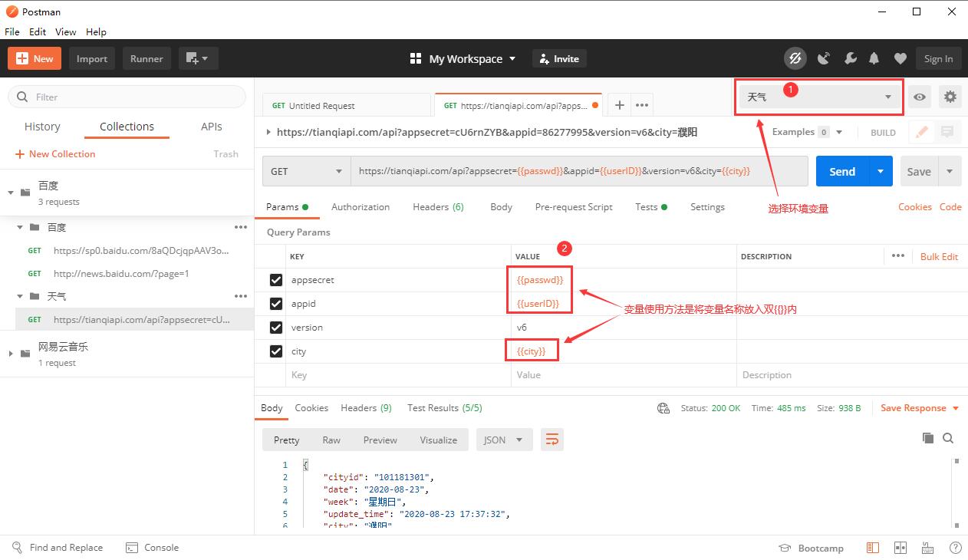The image size is (968, 560).
Task: Open the Authorization tab
Action: 361,207
